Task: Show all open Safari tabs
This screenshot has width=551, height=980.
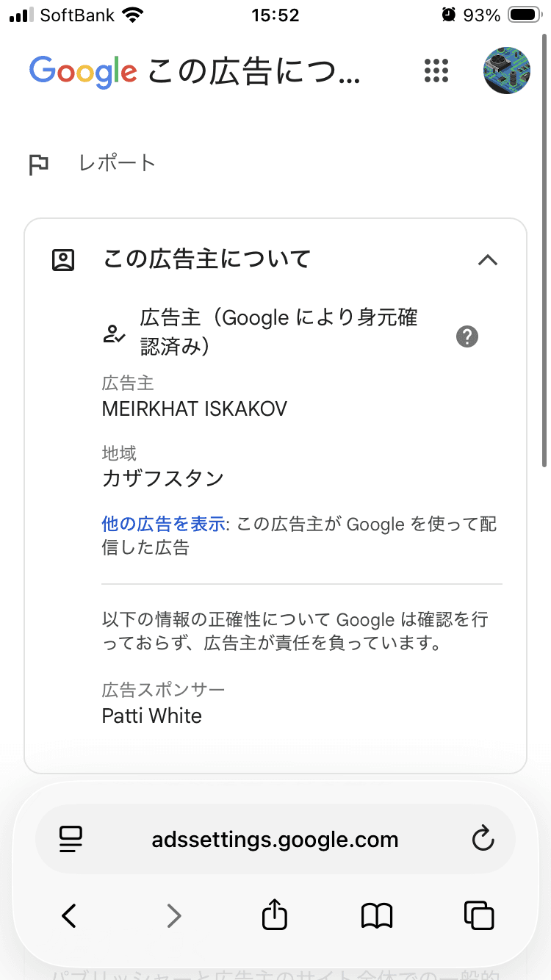Action: point(479,915)
